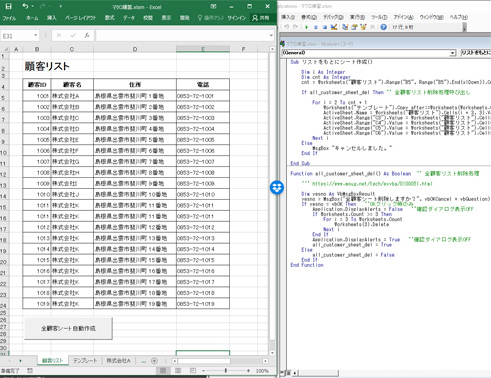Image resolution: width=491 pixels, height=378 pixels.
Task: Click the サインイン link
Action: pos(237,18)
